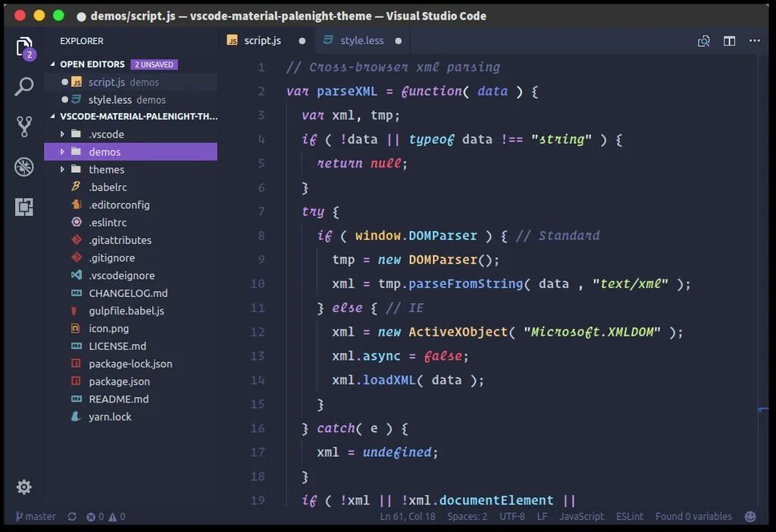Click the master branch indicator

tap(35, 517)
